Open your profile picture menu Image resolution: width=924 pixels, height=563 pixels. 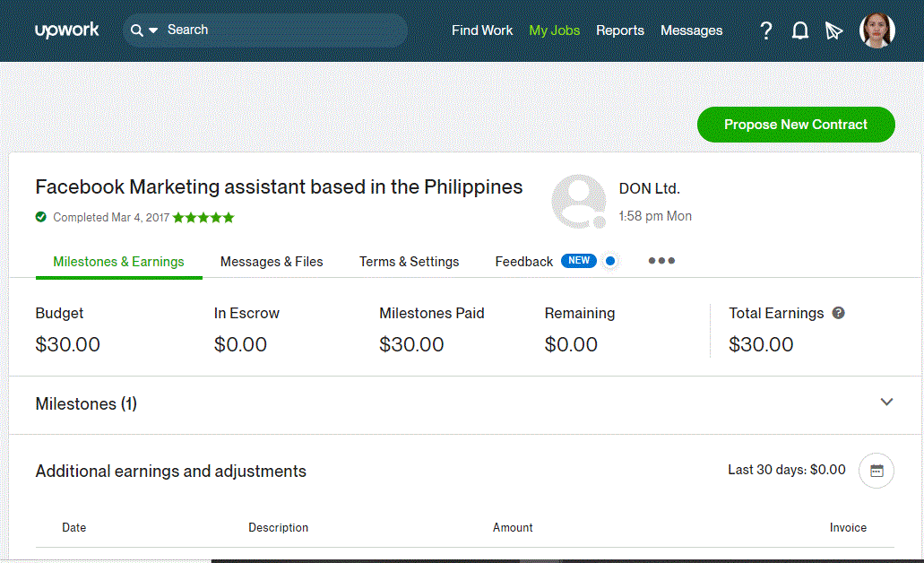click(x=877, y=30)
